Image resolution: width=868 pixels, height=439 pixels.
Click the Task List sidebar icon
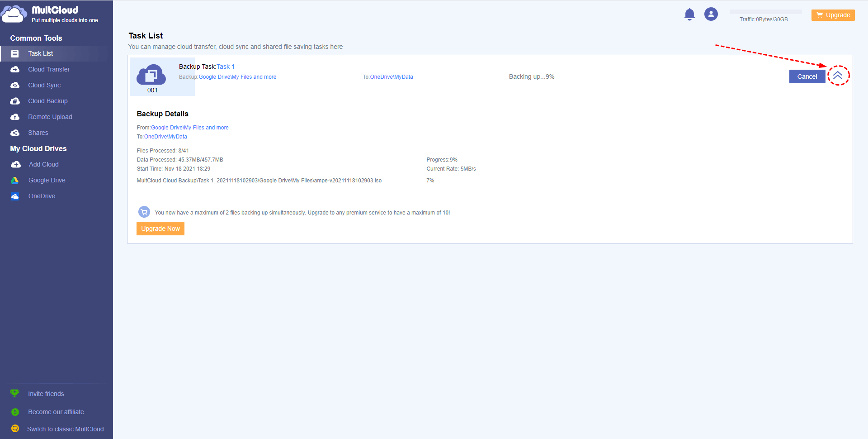pyautogui.click(x=15, y=53)
